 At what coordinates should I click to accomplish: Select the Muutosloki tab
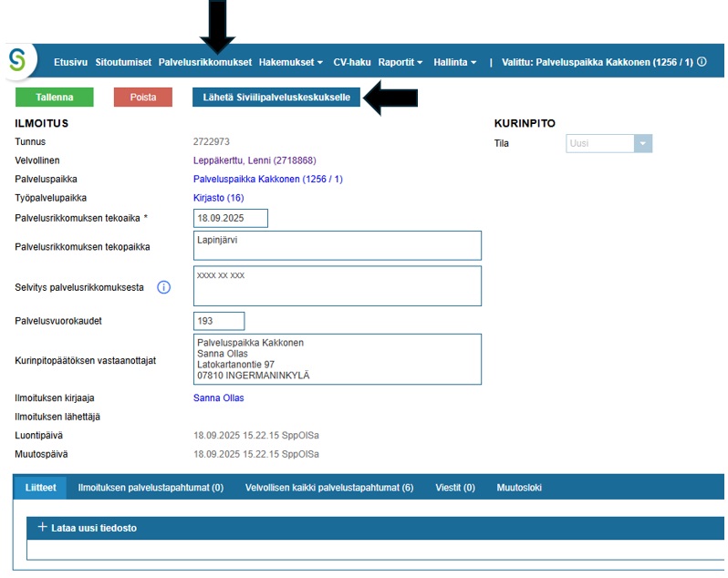(x=518, y=488)
